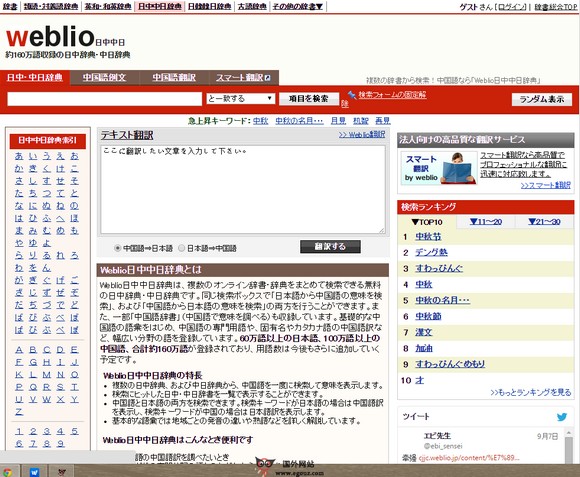Click the pin icon beside search form link
The image size is (580, 477).
[x=351, y=95]
